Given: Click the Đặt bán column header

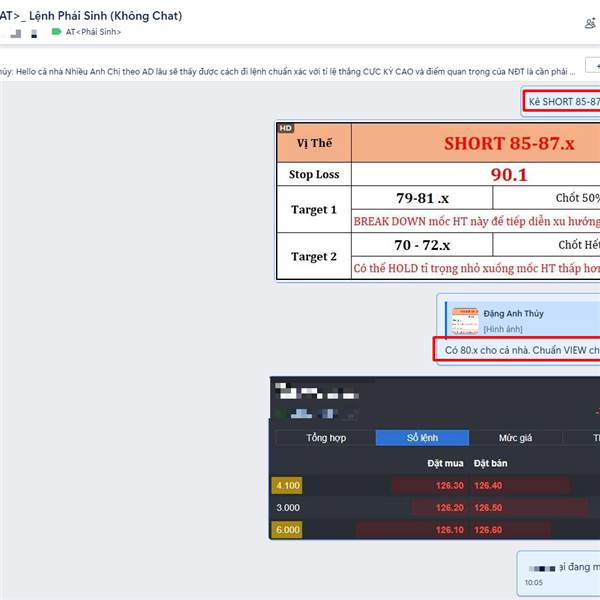Looking at the screenshot, I should click(491, 463).
